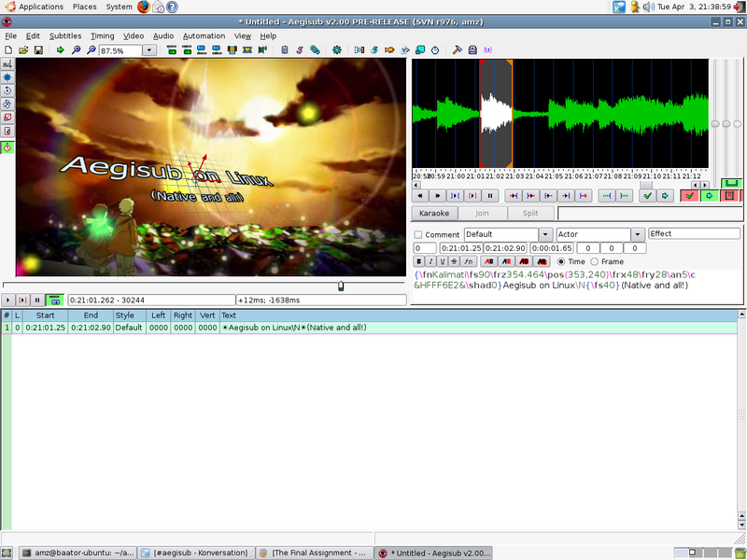747x560 pixels.
Task: Click the Start column header
Action: [45, 315]
